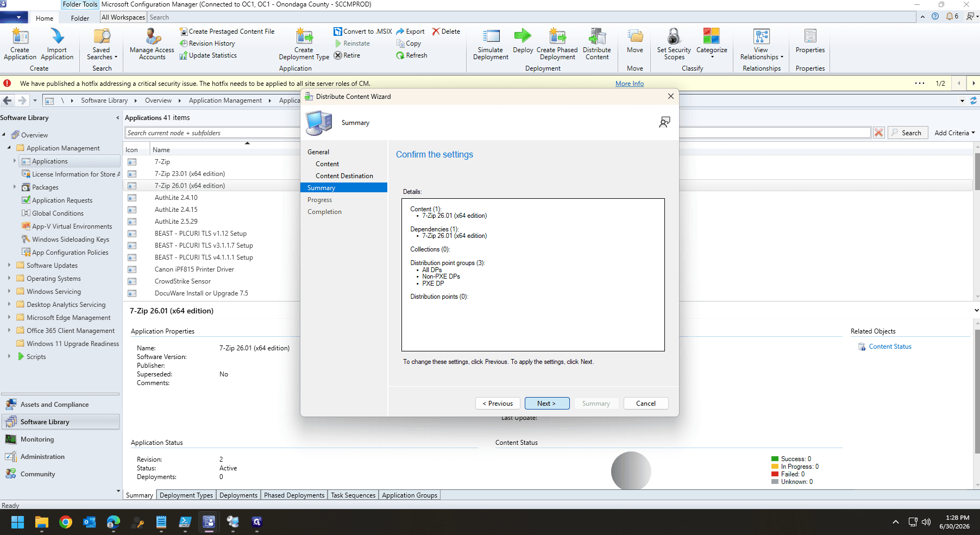
Task: Click navigation Back arrow
Action: (8, 100)
